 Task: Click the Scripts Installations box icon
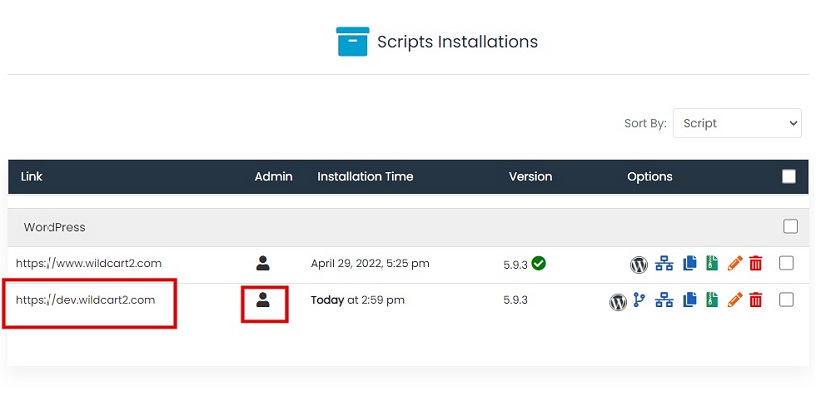pos(352,42)
